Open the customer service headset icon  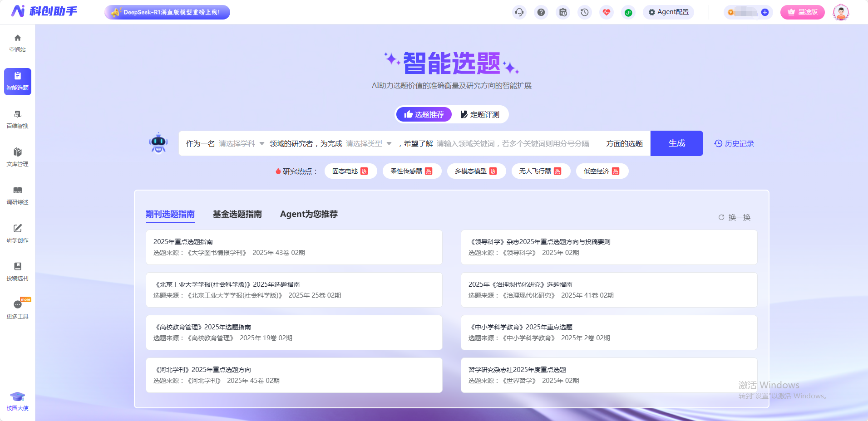pyautogui.click(x=519, y=12)
